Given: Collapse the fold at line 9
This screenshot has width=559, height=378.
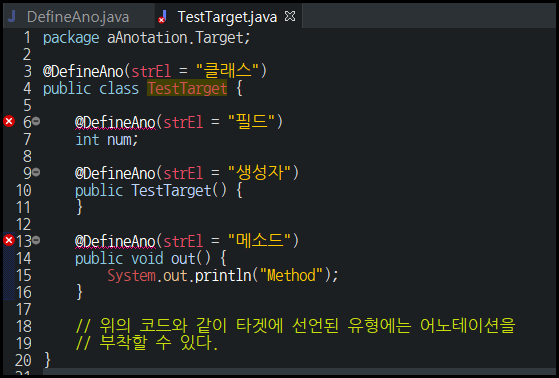Looking at the screenshot, I should click(36, 173).
